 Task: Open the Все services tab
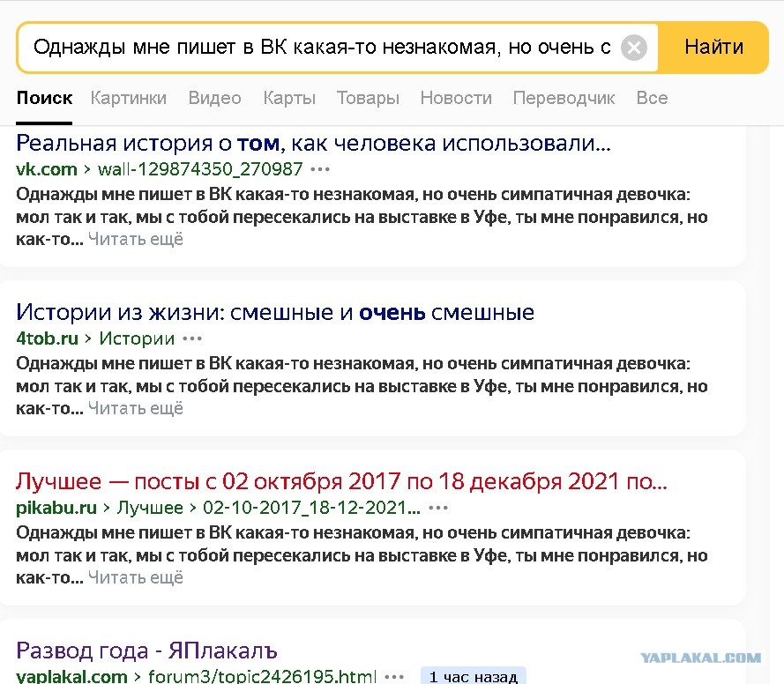pos(652,98)
